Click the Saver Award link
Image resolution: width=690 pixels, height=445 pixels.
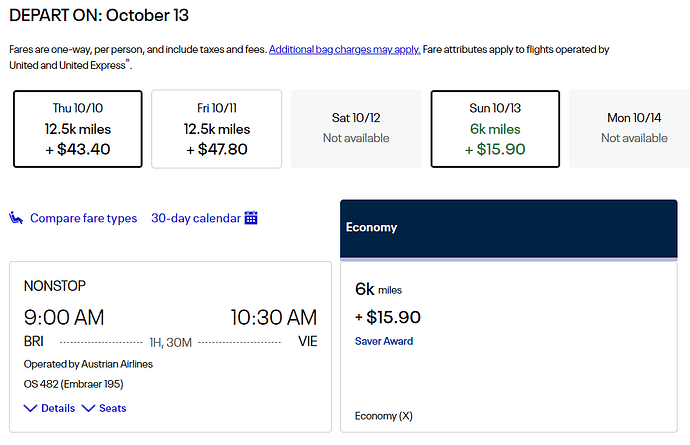tap(384, 341)
